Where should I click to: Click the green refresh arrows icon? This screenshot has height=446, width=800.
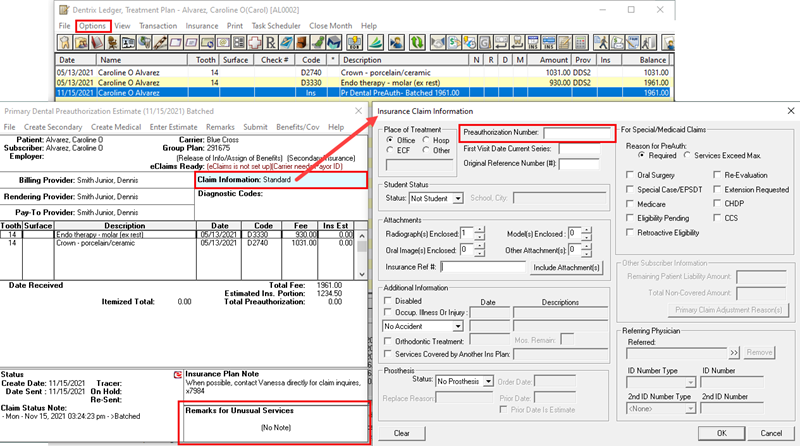(417, 43)
